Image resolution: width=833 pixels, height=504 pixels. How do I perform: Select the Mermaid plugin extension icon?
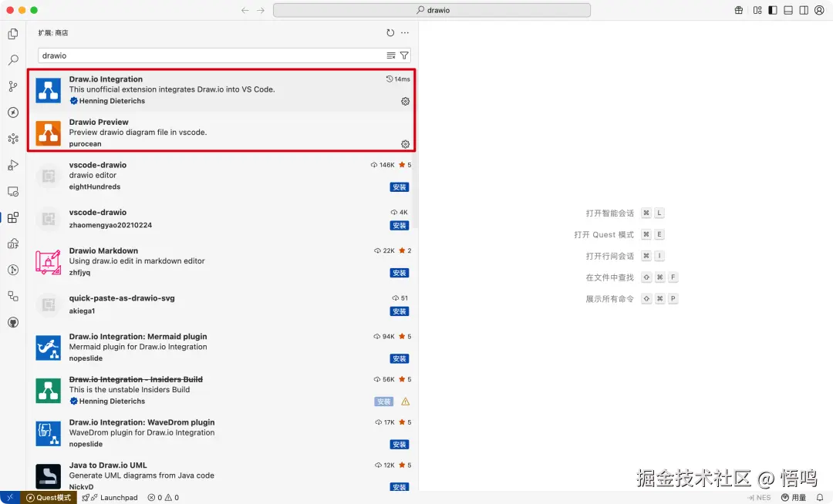pos(49,348)
